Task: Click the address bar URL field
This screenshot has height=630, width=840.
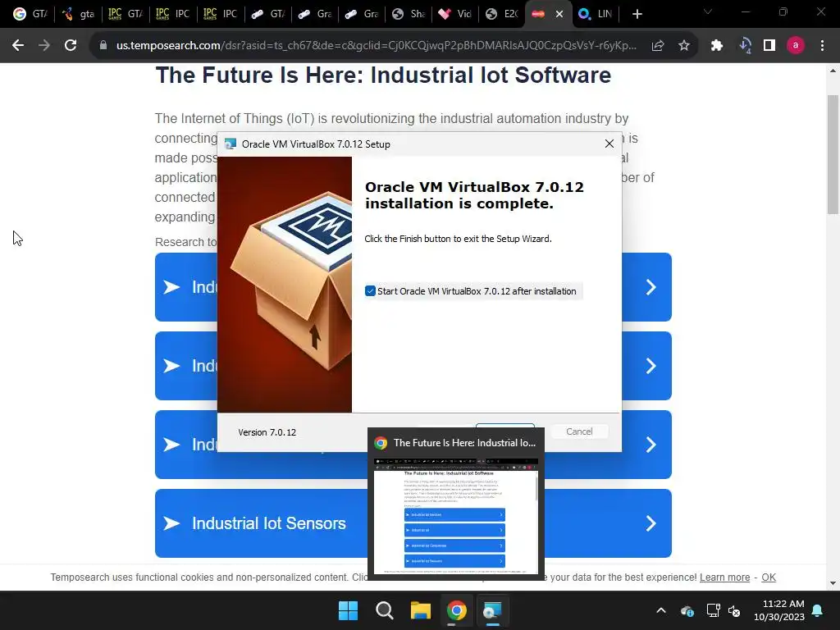Action: [x=376, y=46]
